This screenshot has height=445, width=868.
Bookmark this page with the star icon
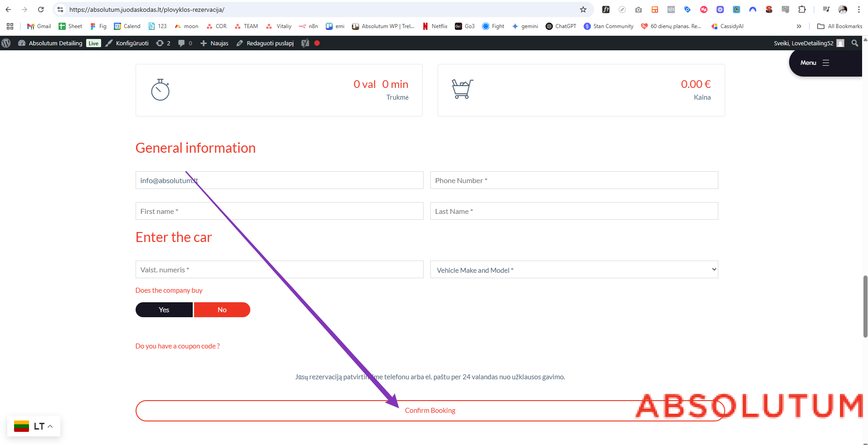pos(583,10)
